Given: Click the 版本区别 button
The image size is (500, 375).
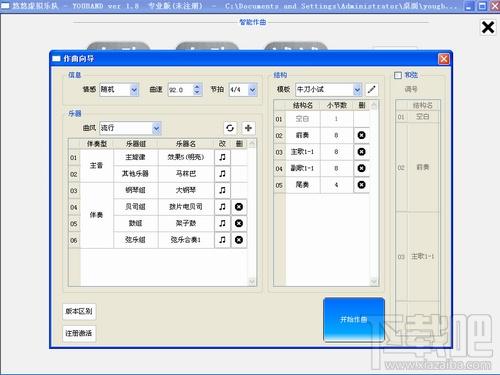Looking at the screenshot, I should coord(79,311).
